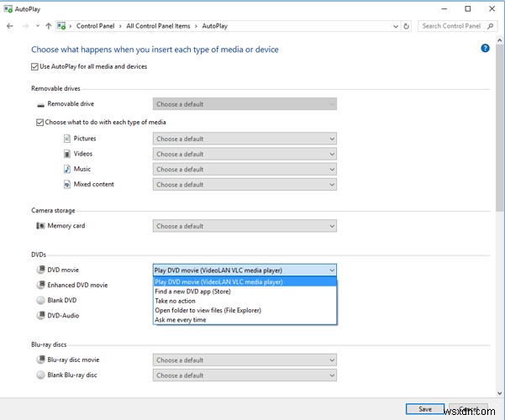Click the Save button
Image resolution: width=505 pixels, height=420 pixels.
coord(424,409)
